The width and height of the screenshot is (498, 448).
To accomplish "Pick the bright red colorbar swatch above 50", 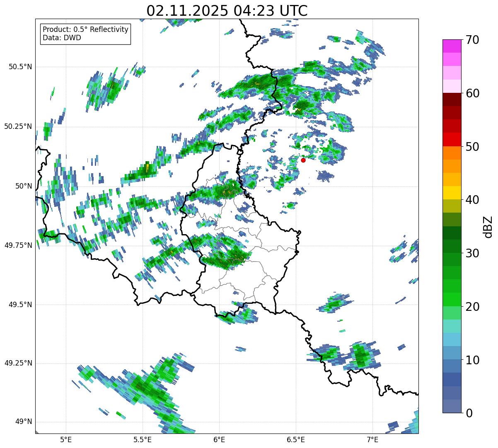I will point(452,140).
